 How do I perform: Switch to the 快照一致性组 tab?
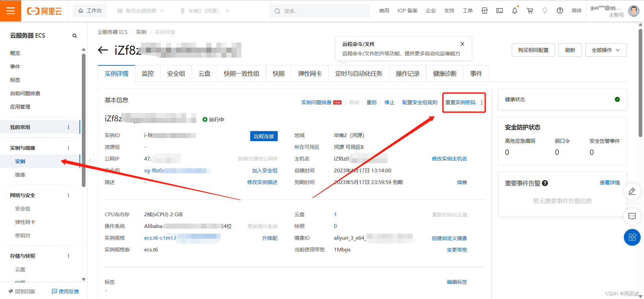[x=241, y=73]
